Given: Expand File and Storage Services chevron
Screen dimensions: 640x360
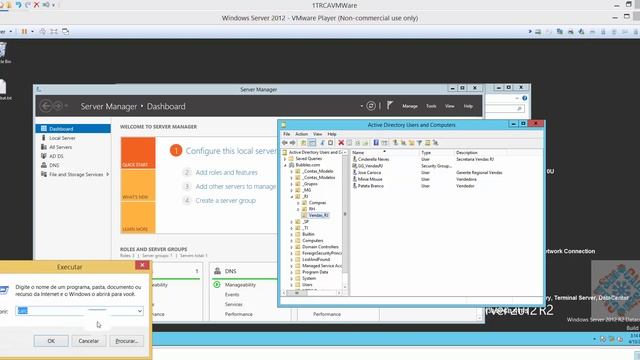Looking at the screenshot, I should pyautogui.click(x=107, y=174).
